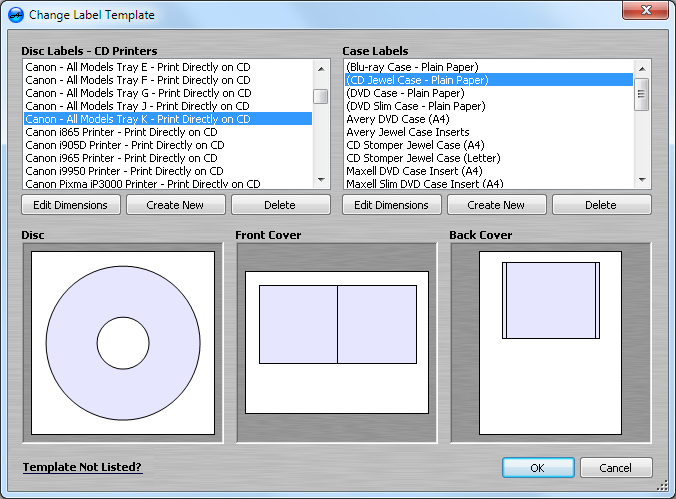The image size is (676, 499).
Task: Close the Change Label Template dialog
Action: (645, 10)
